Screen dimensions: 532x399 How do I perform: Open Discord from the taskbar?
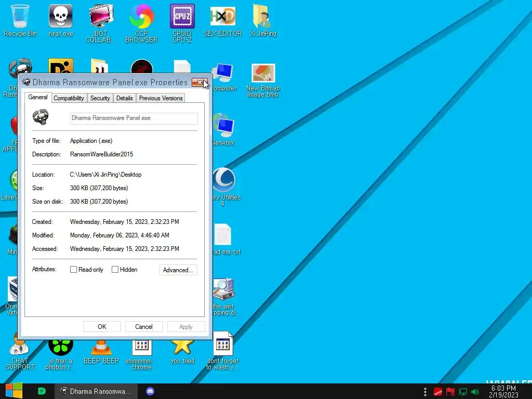click(x=150, y=391)
